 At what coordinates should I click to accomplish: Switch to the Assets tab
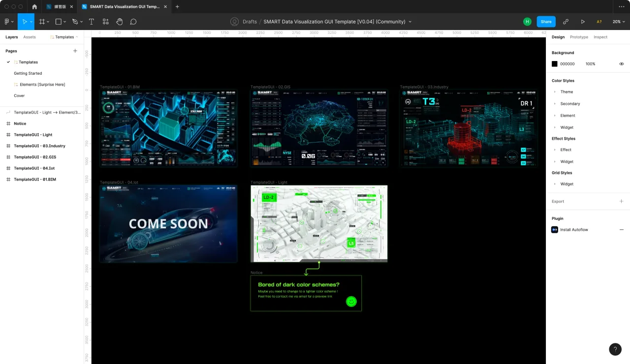tap(30, 37)
